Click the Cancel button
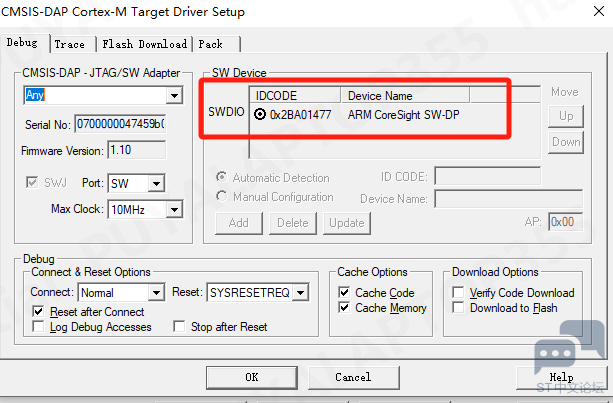The image size is (613, 403). coord(354,377)
